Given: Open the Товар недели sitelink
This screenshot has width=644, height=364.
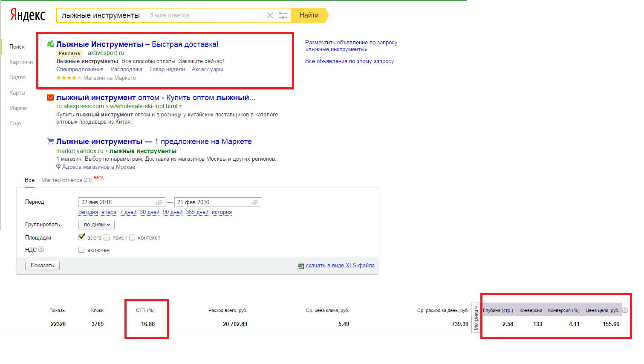Looking at the screenshot, I should (x=167, y=69).
